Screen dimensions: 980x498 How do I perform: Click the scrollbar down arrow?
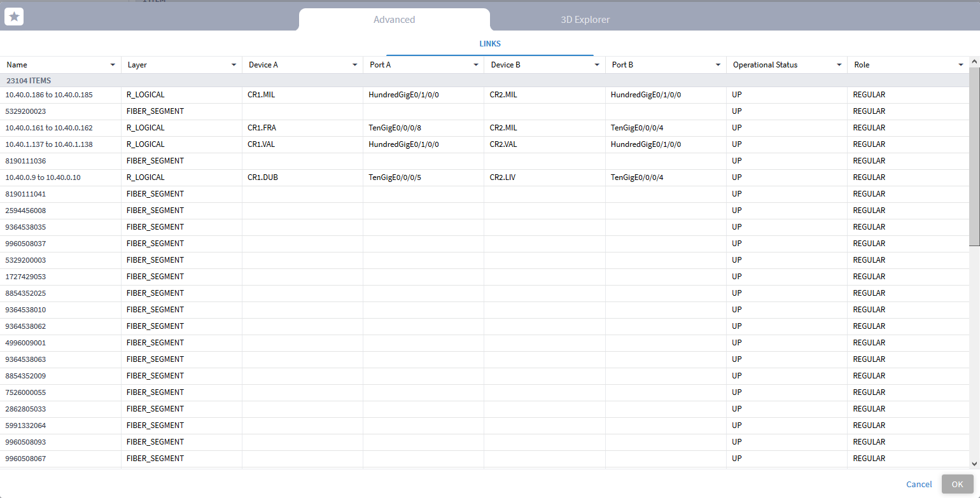[x=974, y=464]
